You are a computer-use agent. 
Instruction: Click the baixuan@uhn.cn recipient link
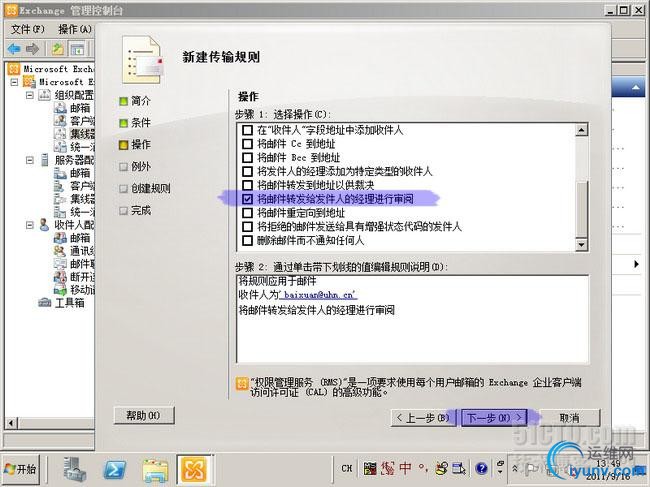point(318,295)
